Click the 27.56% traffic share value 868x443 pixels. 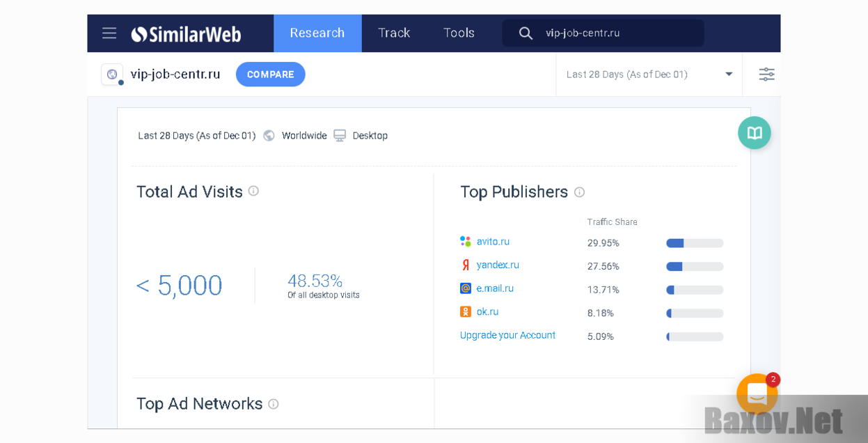(x=603, y=266)
